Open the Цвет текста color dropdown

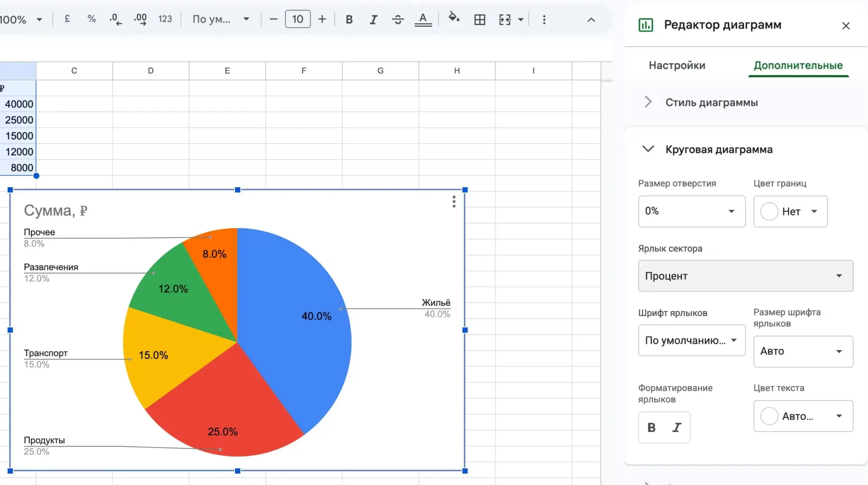tap(803, 416)
